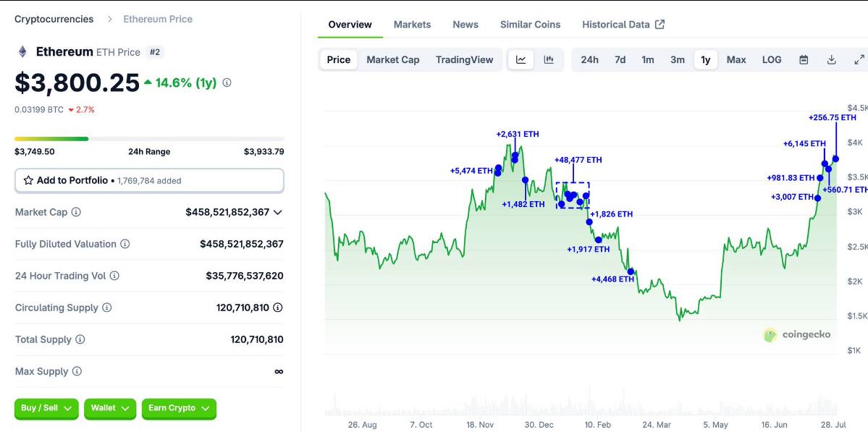Click the breadcrumb chevron after Cryptocurrencies
This screenshot has width=868, height=432.
[x=109, y=20]
